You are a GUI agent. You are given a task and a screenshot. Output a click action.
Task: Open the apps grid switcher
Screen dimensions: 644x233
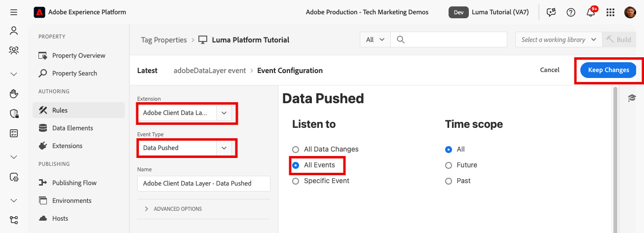tap(610, 12)
